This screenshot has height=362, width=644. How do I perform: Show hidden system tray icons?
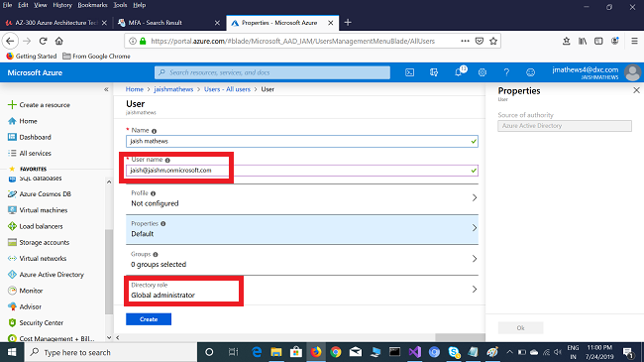[509, 352]
